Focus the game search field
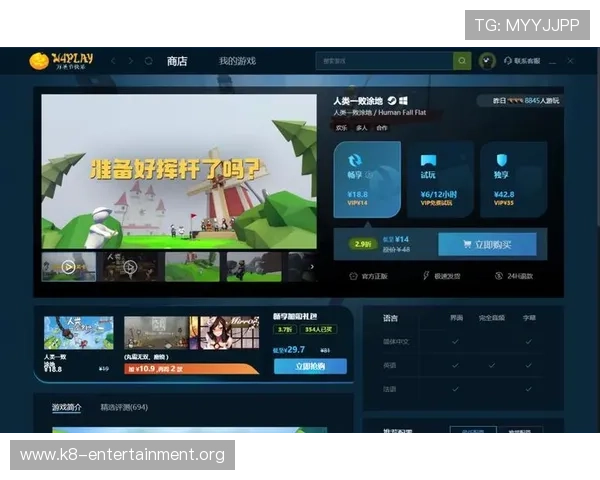Screen dimensions: 600x480 [x=384, y=61]
